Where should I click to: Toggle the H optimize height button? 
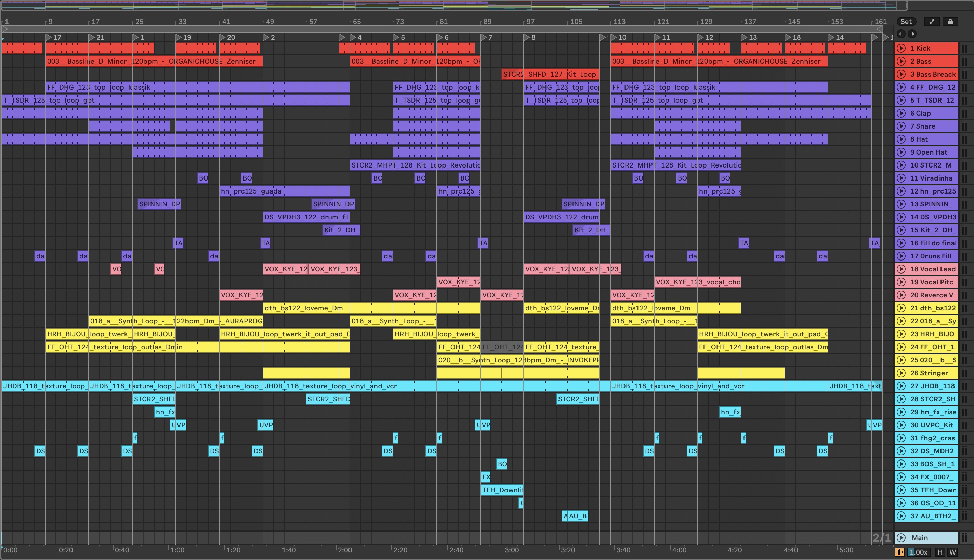pos(940,552)
